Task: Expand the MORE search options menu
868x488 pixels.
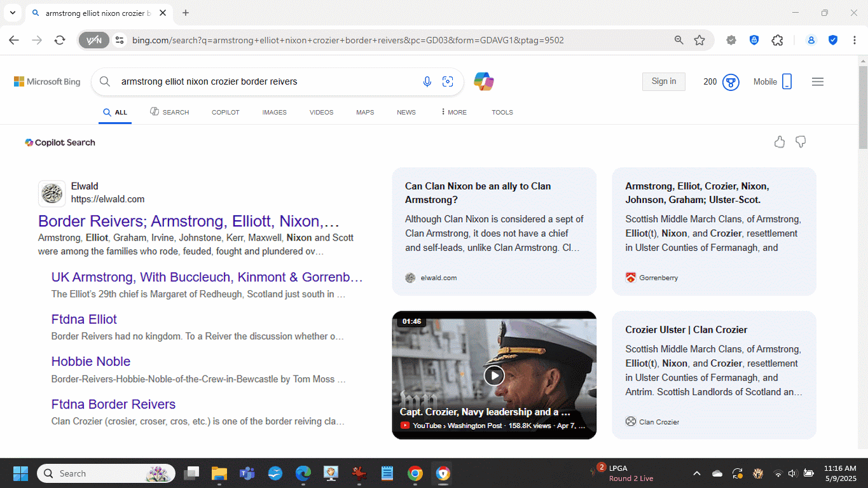Action: (453, 112)
